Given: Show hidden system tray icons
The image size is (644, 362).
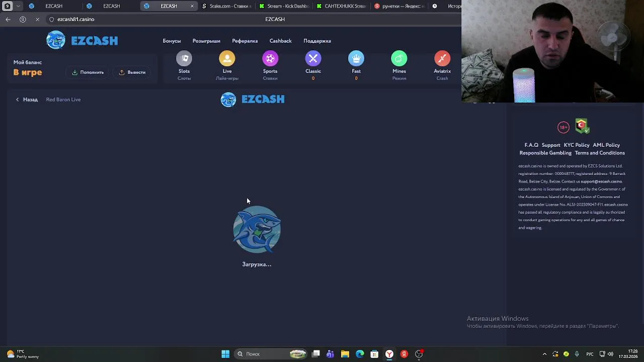Looking at the screenshot, I should pos(544,354).
